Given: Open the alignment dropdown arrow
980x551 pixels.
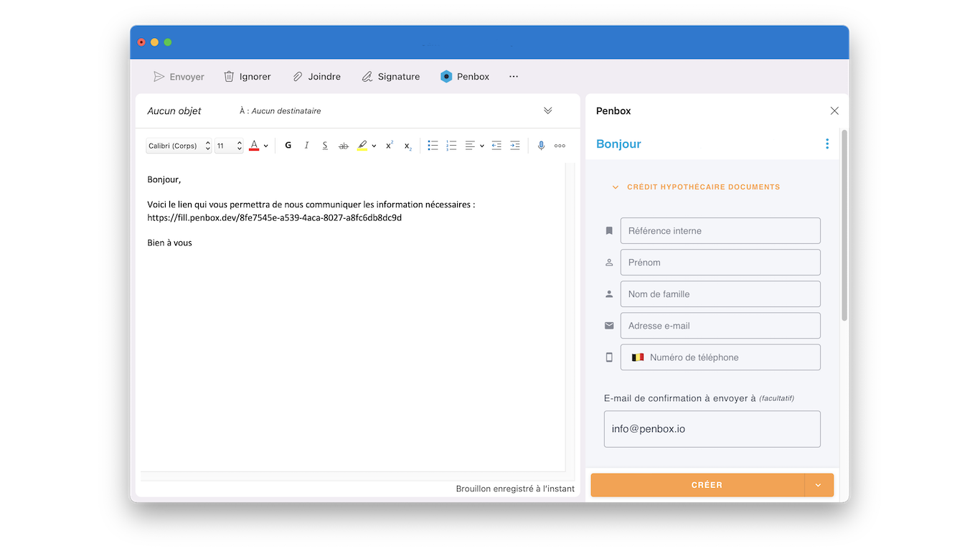Looking at the screenshot, I should (482, 146).
